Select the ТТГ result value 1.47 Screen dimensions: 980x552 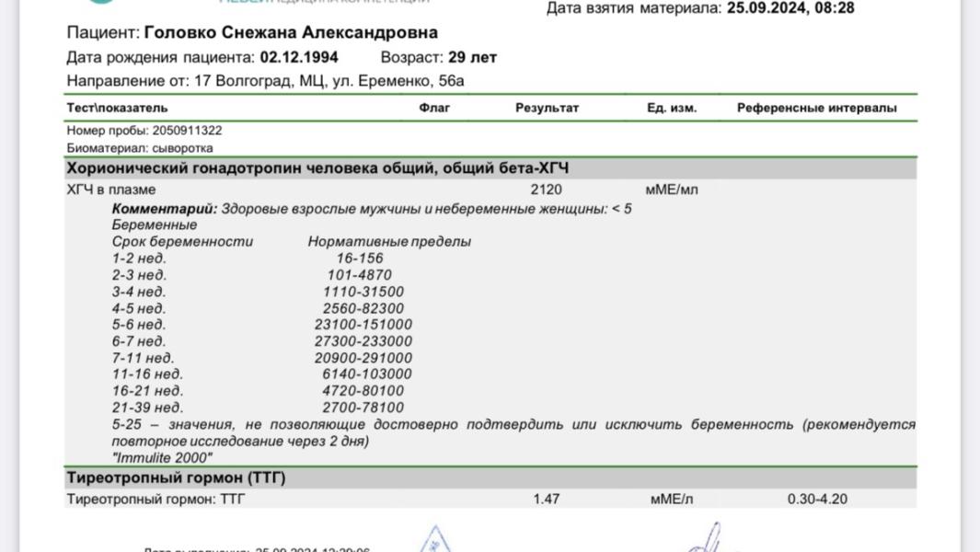547,499
